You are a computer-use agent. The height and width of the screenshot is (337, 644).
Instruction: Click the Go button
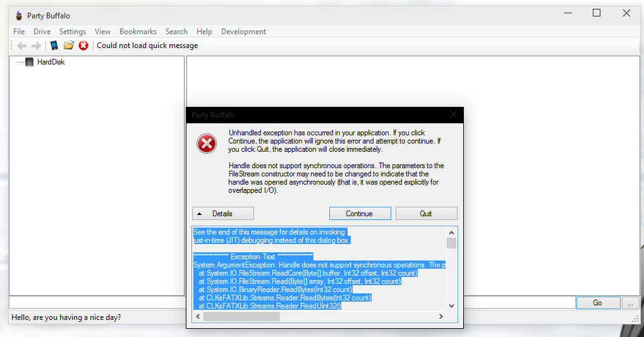597,303
